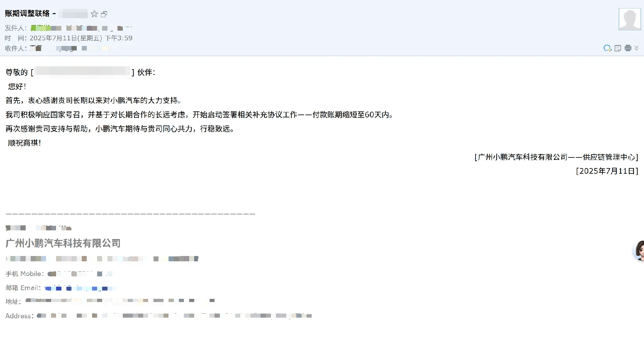Image resolution: width=644 pixels, height=338 pixels.
Task: Expand more header options with double chevron
Action: tap(636, 48)
